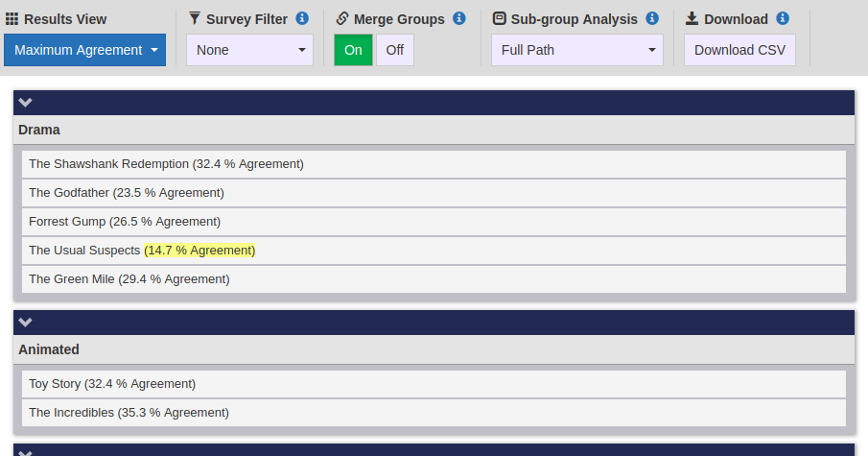Turn Merge Groups On
This screenshot has height=456, width=868.
click(x=353, y=50)
